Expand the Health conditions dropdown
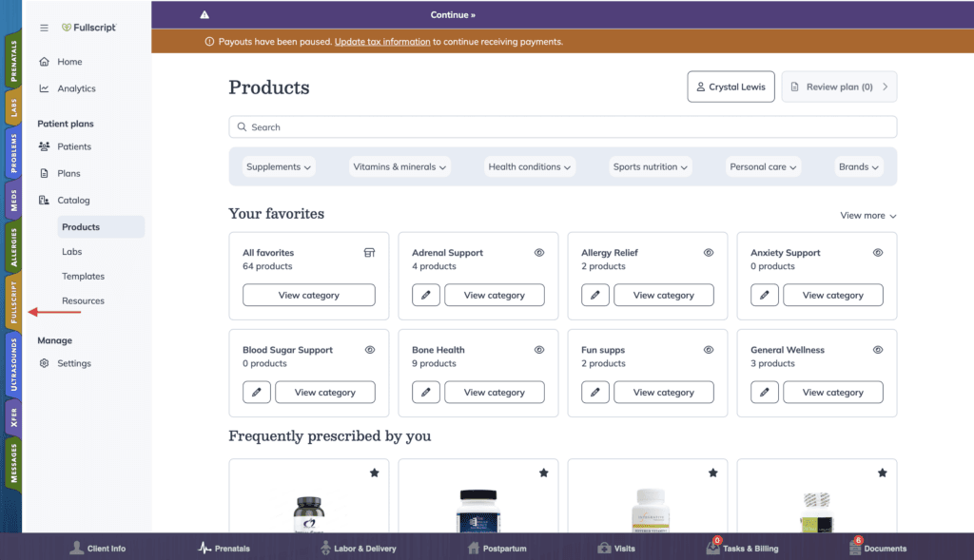 click(x=529, y=167)
